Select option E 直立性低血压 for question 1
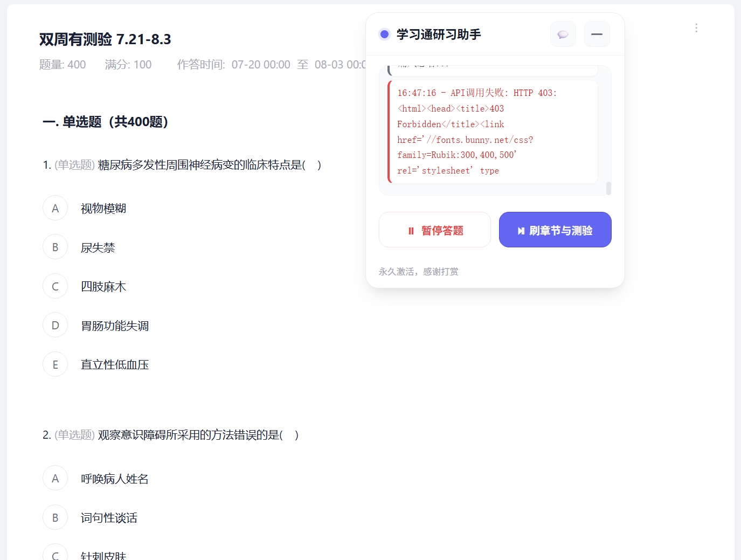Image resolution: width=741 pixels, height=560 pixels. (55, 365)
